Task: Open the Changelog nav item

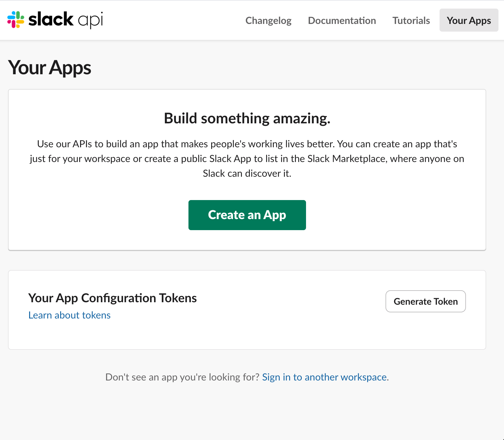Action: click(x=268, y=20)
